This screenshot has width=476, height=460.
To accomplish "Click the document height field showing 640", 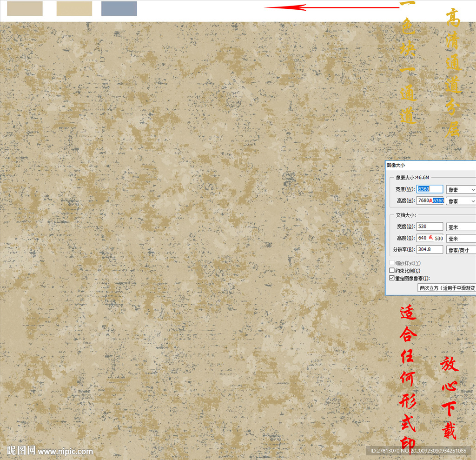I will coord(430,238).
